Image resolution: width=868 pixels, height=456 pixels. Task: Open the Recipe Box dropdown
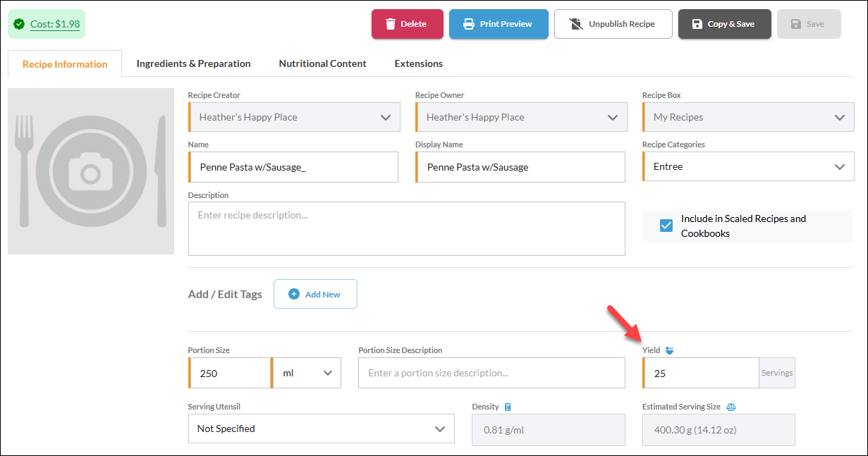[747, 117]
